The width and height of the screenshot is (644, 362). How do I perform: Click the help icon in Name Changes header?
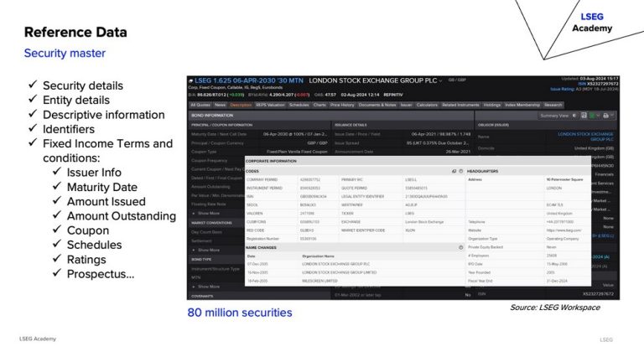461,247
